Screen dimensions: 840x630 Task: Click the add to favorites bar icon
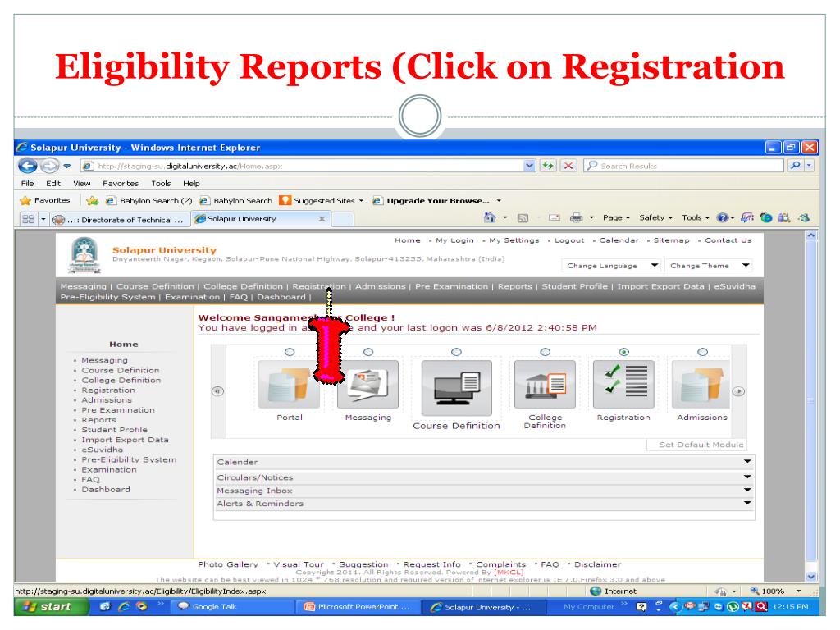pyautogui.click(x=92, y=200)
